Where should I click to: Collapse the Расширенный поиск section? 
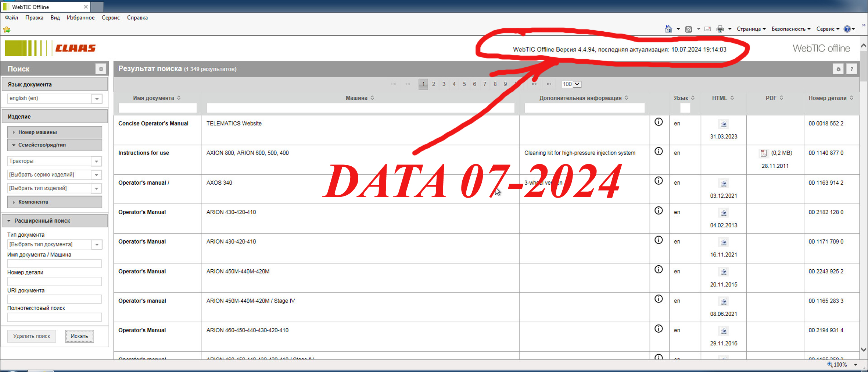point(54,221)
